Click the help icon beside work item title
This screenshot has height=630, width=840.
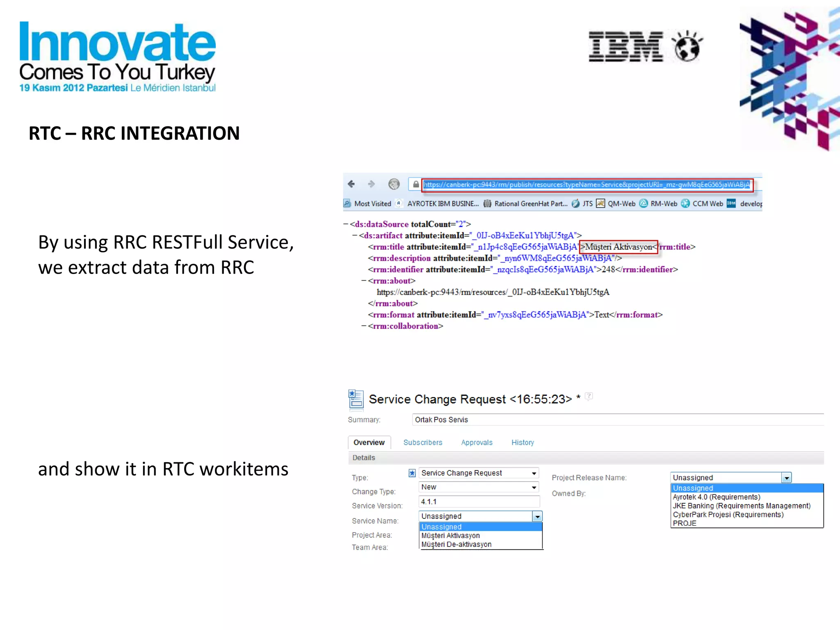point(589,396)
